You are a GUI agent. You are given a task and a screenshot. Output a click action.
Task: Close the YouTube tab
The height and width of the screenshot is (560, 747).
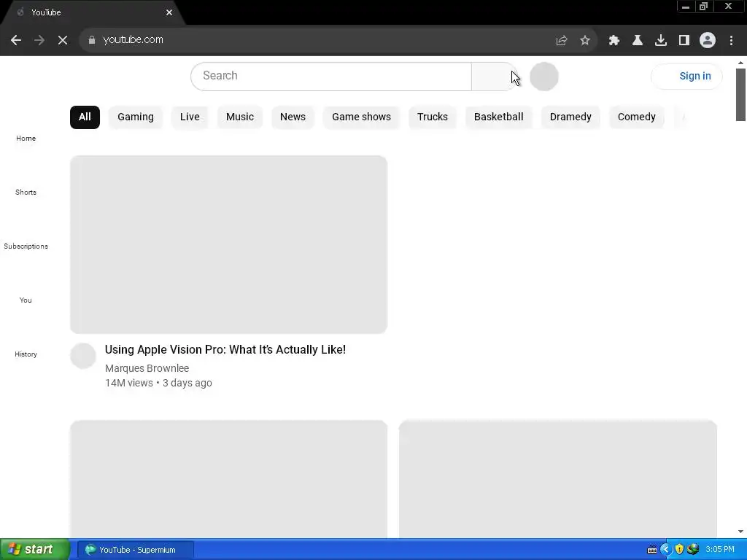[x=169, y=12]
